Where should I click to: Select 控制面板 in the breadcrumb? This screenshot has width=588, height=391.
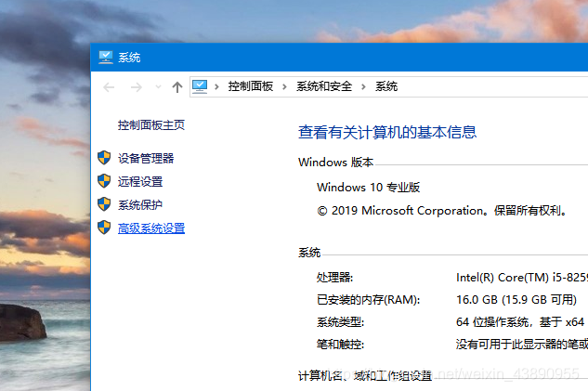251,86
